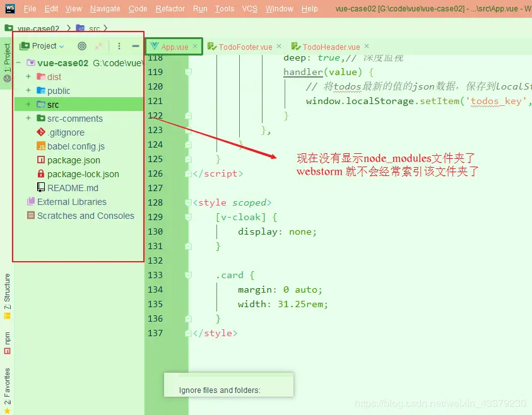This screenshot has width=532, height=415.
Task: Expand the public folder
Action: 28,91
